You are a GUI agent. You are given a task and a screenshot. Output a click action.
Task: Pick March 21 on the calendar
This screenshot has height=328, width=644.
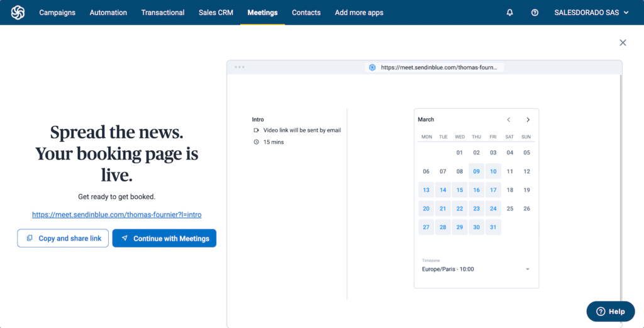(443, 208)
